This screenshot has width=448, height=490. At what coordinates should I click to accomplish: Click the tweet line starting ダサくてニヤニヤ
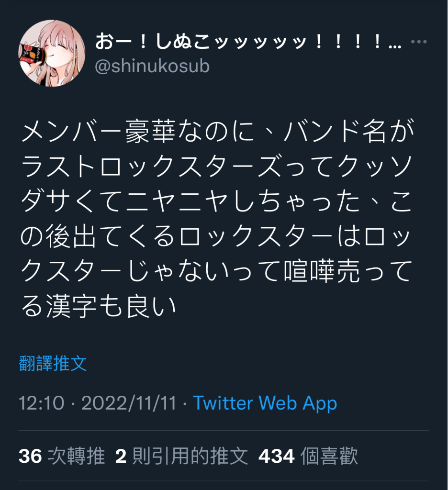(216, 201)
